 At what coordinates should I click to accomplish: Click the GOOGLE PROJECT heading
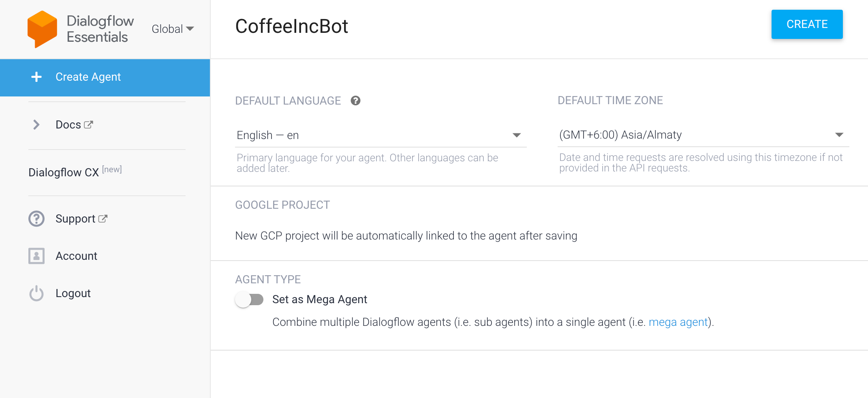[282, 205]
